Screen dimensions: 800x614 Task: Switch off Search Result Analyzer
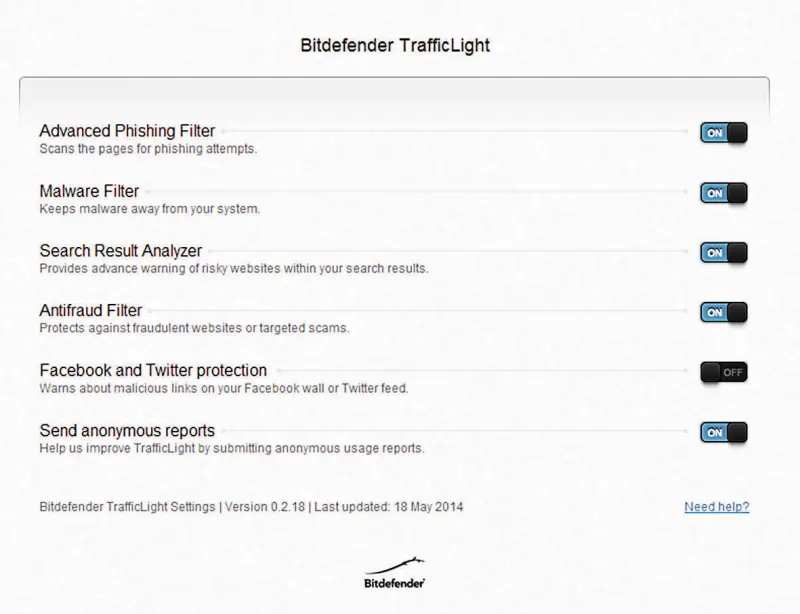[x=724, y=253]
